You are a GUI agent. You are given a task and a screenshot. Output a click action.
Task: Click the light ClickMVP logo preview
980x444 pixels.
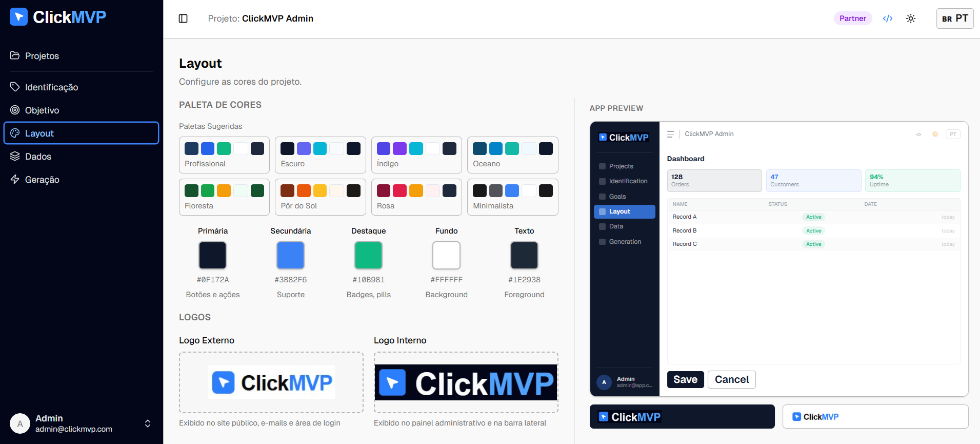pos(875,417)
